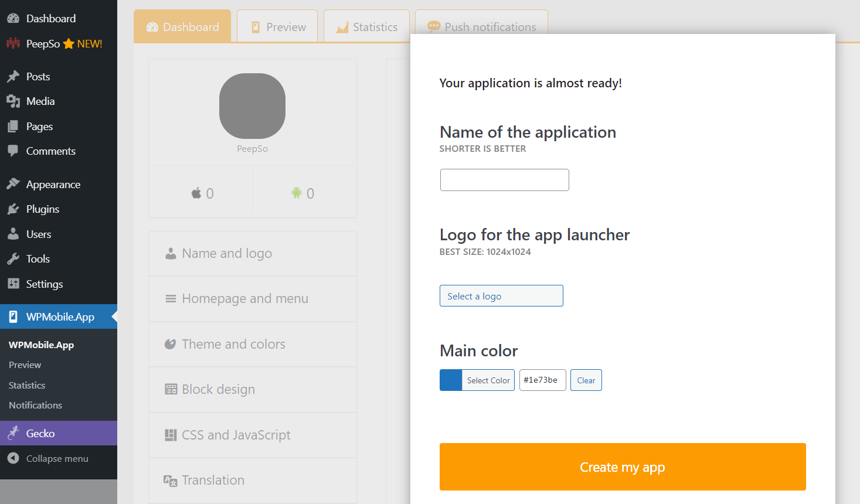Click the Pages icon in the sidebar
This screenshot has width=860, height=504.
(13, 127)
